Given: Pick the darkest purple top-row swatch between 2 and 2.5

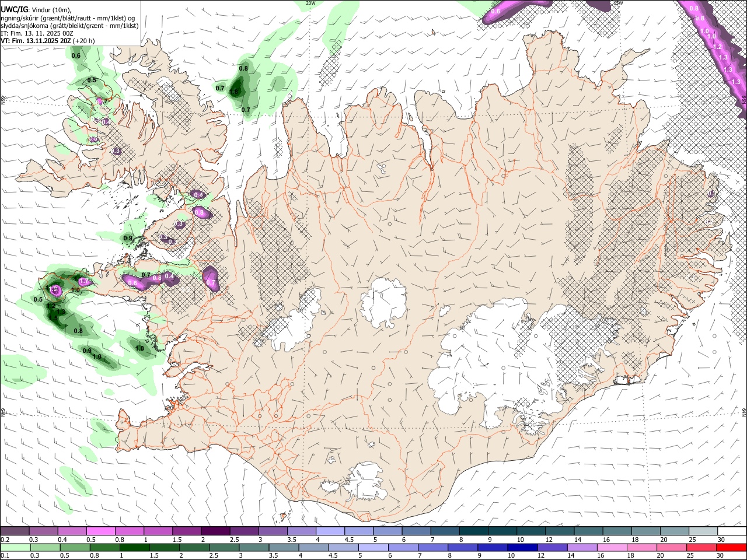Looking at the screenshot, I should coord(215,531).
